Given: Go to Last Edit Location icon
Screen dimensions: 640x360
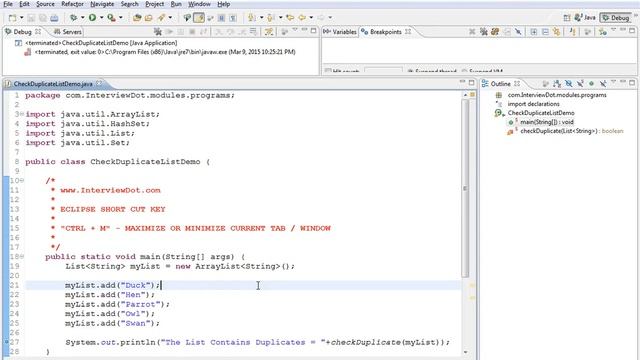Looking at the screenshot, I should tap(290, 18).
